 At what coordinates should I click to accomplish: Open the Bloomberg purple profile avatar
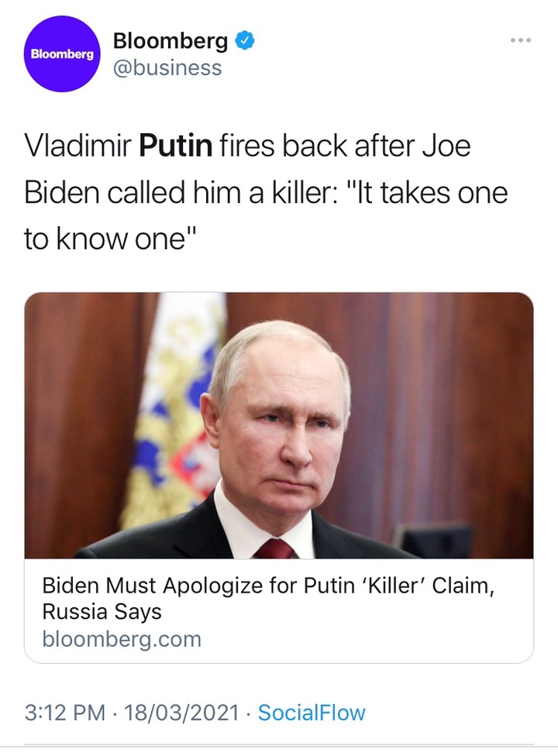pos(62,54)
